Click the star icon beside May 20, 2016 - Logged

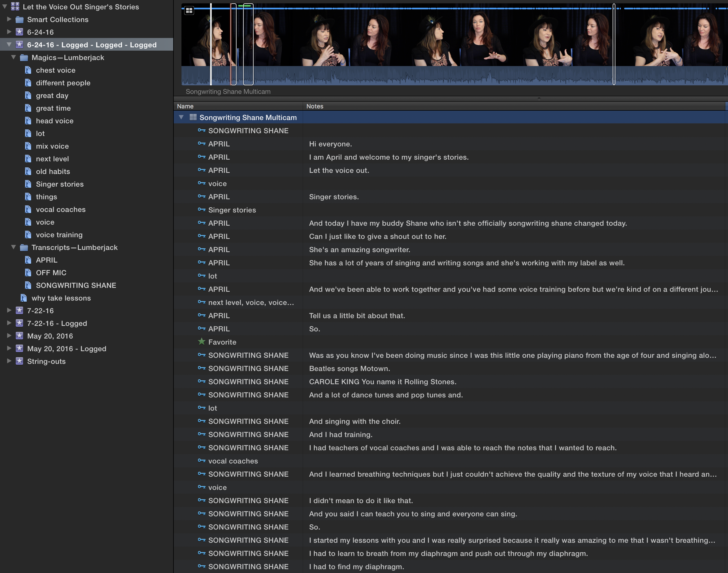20,348
